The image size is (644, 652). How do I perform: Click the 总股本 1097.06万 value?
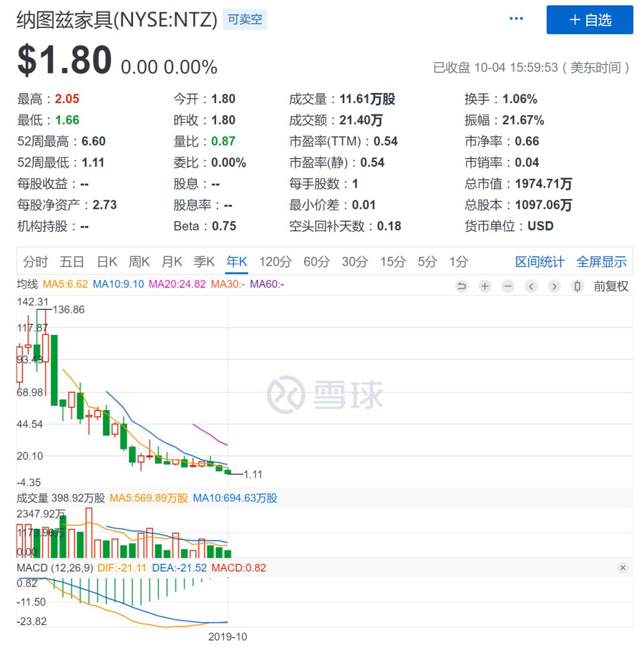pyautogui.click(x=544, y=205)
